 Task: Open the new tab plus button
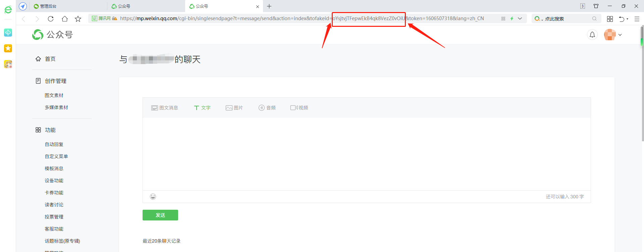(269, 6)
